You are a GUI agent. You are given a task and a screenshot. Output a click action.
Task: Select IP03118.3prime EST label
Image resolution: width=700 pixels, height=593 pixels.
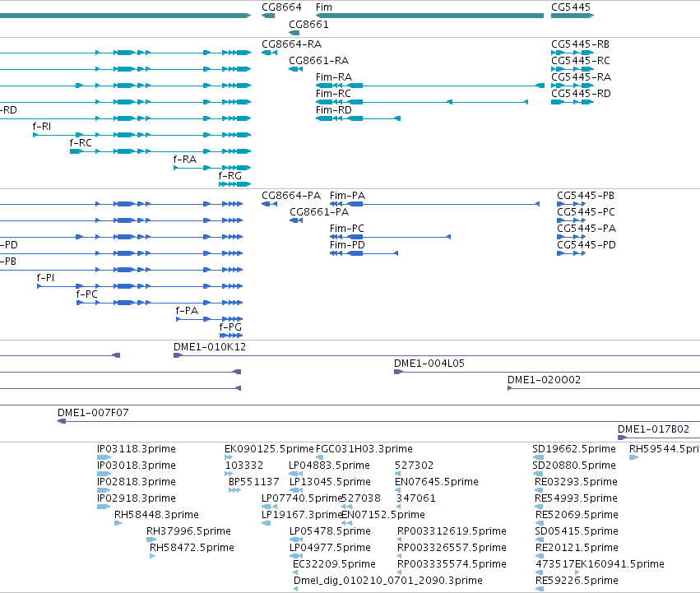137,449
